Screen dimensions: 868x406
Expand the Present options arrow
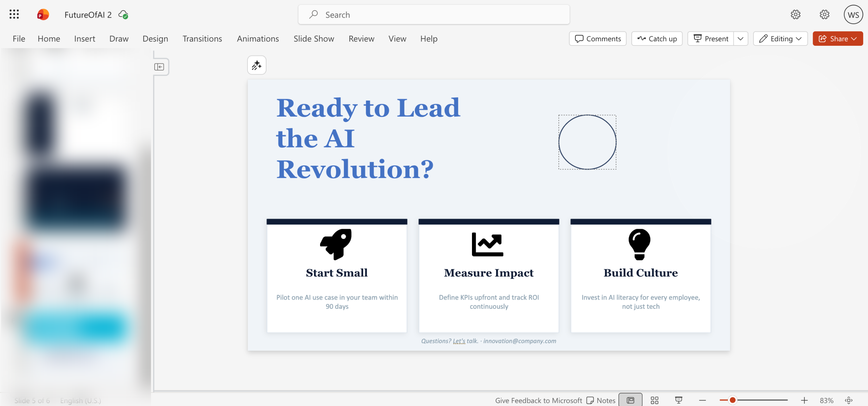[741, 39]
